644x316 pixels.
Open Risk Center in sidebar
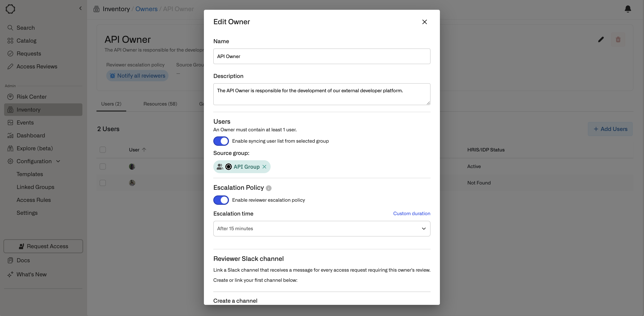click(x=32, y=97)
